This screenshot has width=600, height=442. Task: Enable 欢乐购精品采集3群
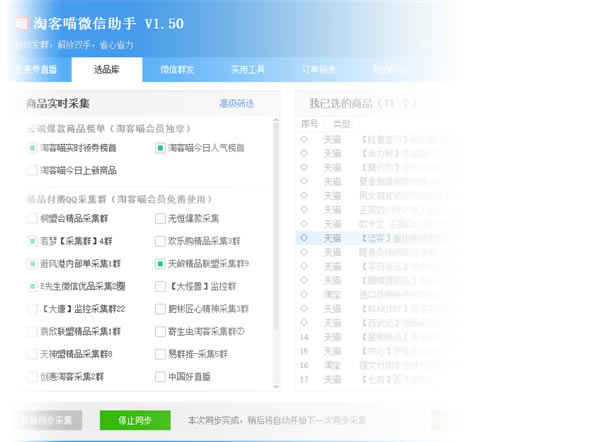click(160, 241)
